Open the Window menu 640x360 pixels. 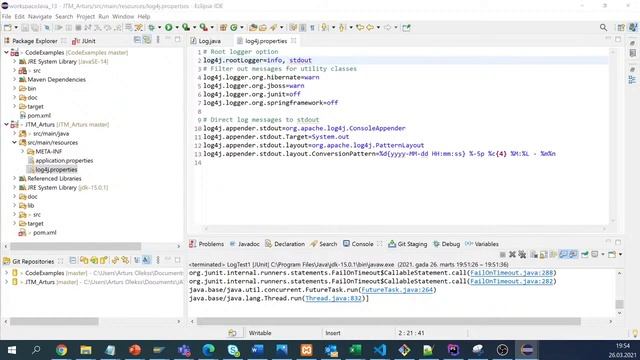(123, 16)
